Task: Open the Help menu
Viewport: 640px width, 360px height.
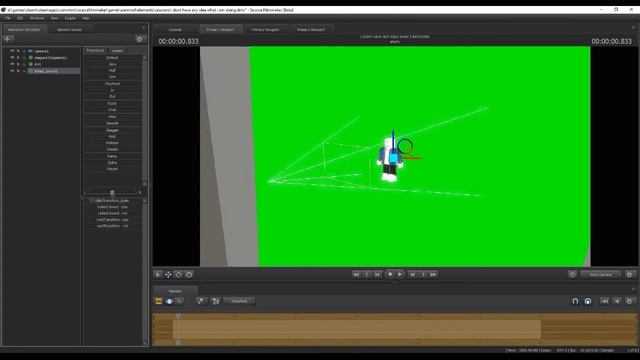Action: (x=86, y=18)
